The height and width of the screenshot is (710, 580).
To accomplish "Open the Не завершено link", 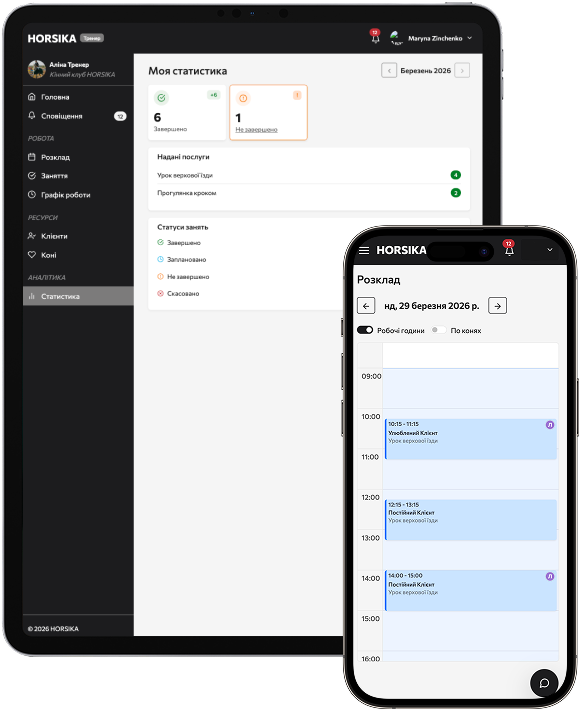I will [x=256, y=130].
